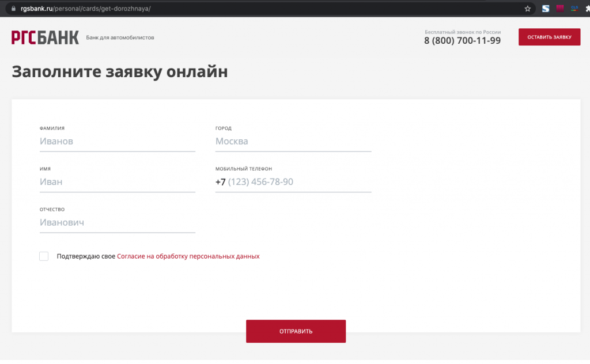Focus the Имя input field

pyautogui.click(x=118, y=182)
